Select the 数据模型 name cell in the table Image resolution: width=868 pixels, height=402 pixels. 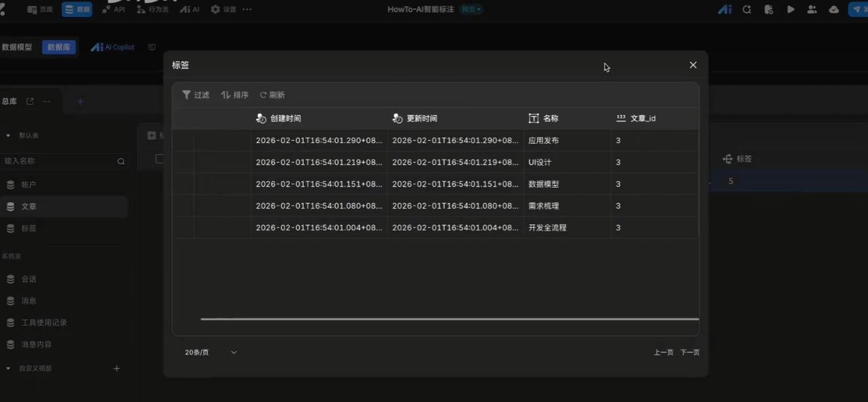(567, 184)
